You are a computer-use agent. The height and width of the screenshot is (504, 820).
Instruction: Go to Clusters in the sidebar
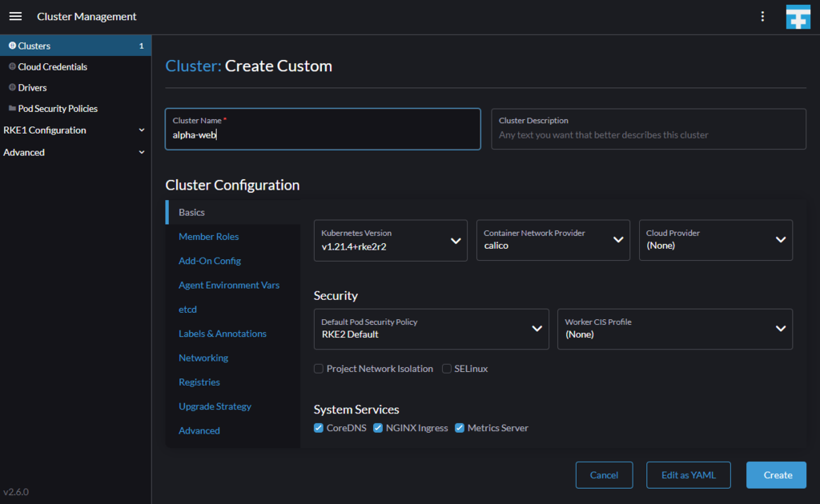[76, 46]
